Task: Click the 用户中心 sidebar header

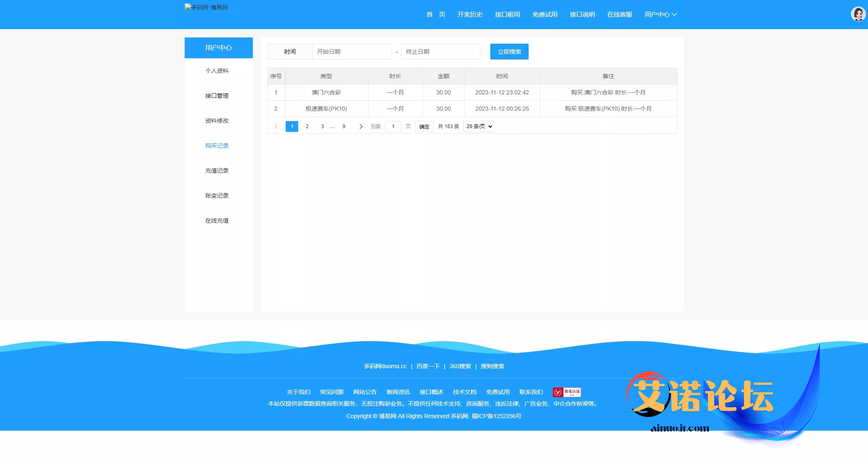Action: coord(219,48)
